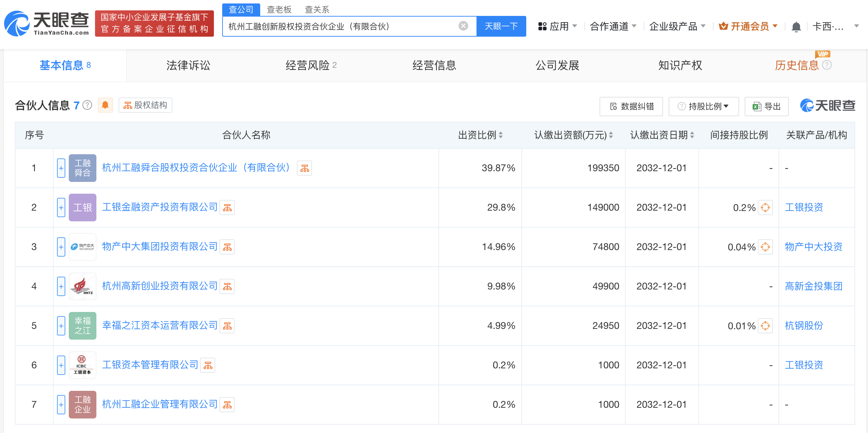The width and height of the screenshot is (868, 433).
Task: Expand row 7 杭州工融企业管理 plus button
Action: pyautogui.click(x=61, y=405)
